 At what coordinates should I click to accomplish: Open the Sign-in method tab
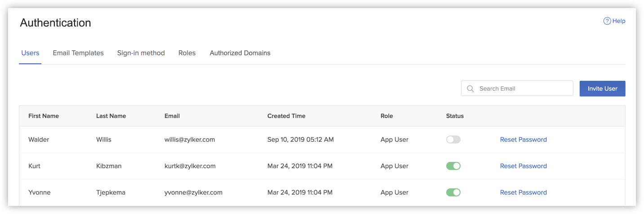141,53
